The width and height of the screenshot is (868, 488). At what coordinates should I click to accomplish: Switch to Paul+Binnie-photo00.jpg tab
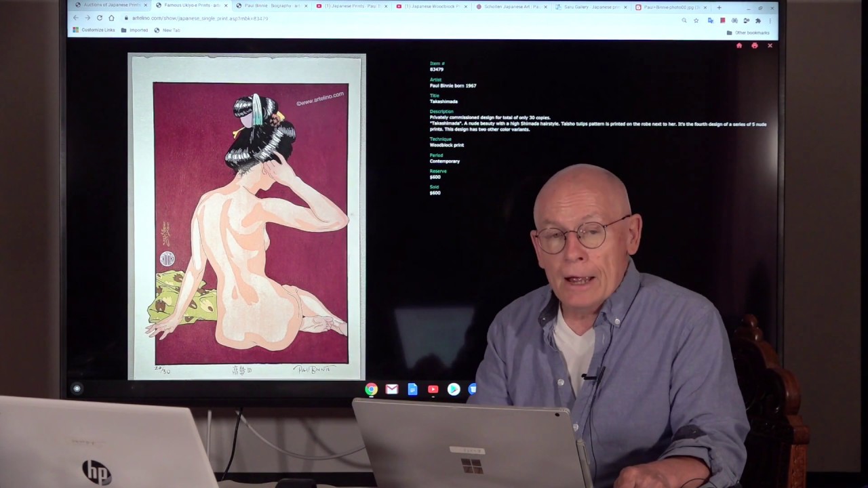[671, 7]
